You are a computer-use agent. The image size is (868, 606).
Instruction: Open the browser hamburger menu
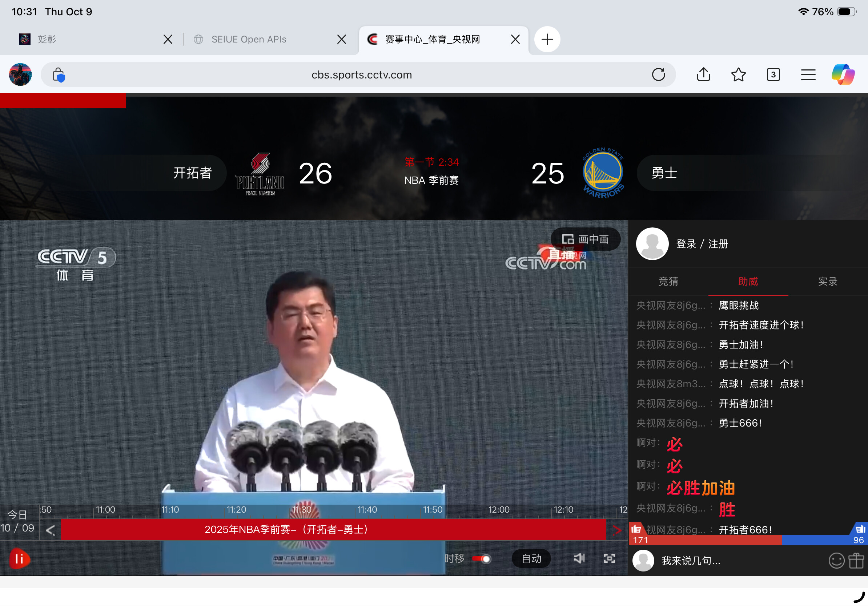(808, 74)
